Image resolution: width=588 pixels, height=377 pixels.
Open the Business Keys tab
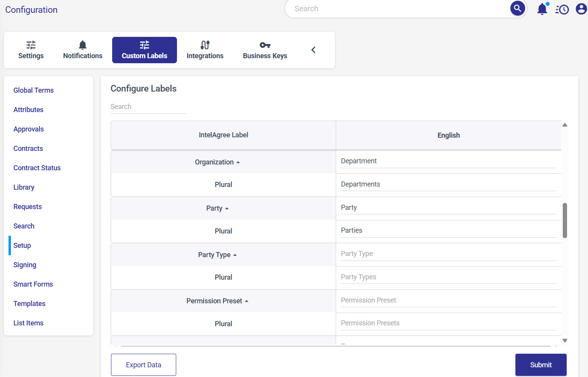265,50
